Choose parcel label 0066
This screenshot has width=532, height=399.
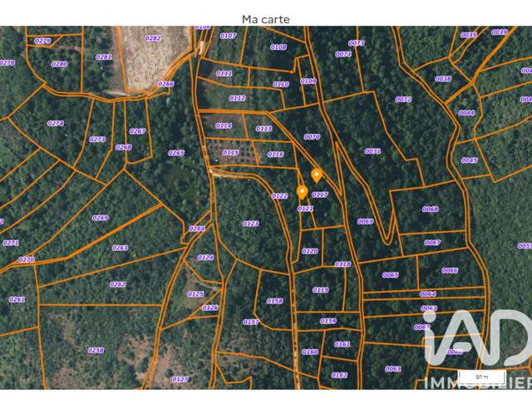click(450, 270)
